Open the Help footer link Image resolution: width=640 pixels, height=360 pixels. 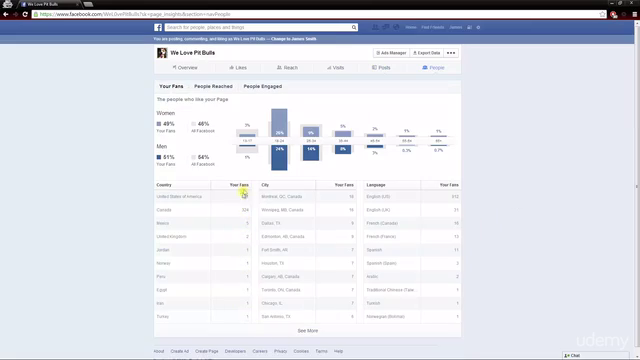coord(338,351)
